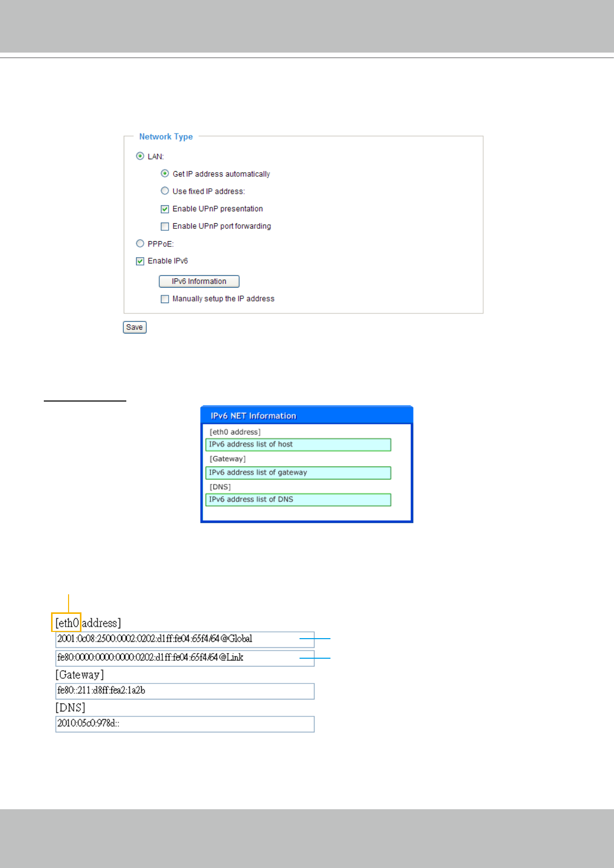Screen dimensions: 614x868
Task: Click the Save button
Action: 135,327
